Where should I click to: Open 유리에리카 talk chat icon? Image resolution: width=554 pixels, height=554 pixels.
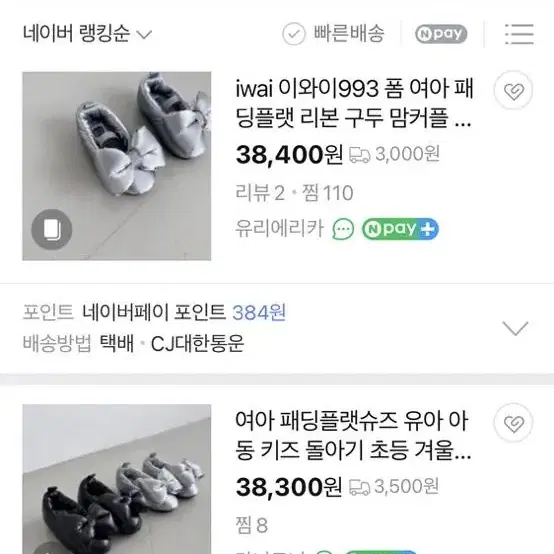[343, 229]
